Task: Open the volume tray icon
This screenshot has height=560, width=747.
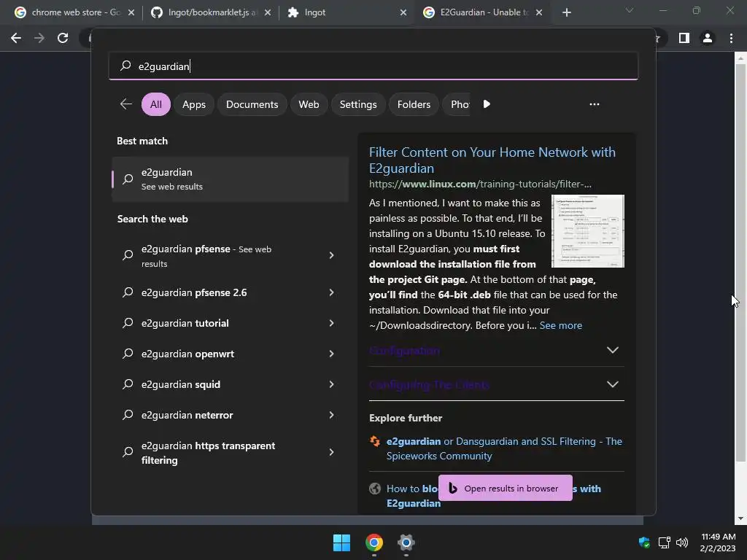Action: coord(682,542)
